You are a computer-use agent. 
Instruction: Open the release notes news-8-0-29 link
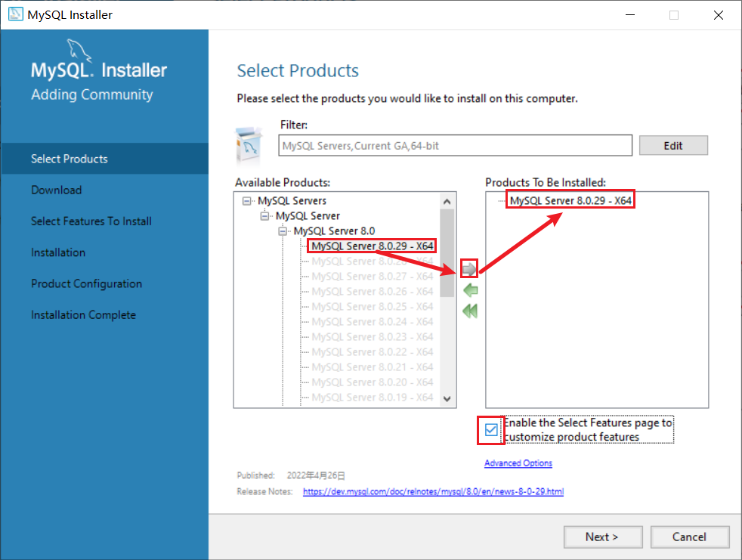pyautogui.click(x=433, y=491)
